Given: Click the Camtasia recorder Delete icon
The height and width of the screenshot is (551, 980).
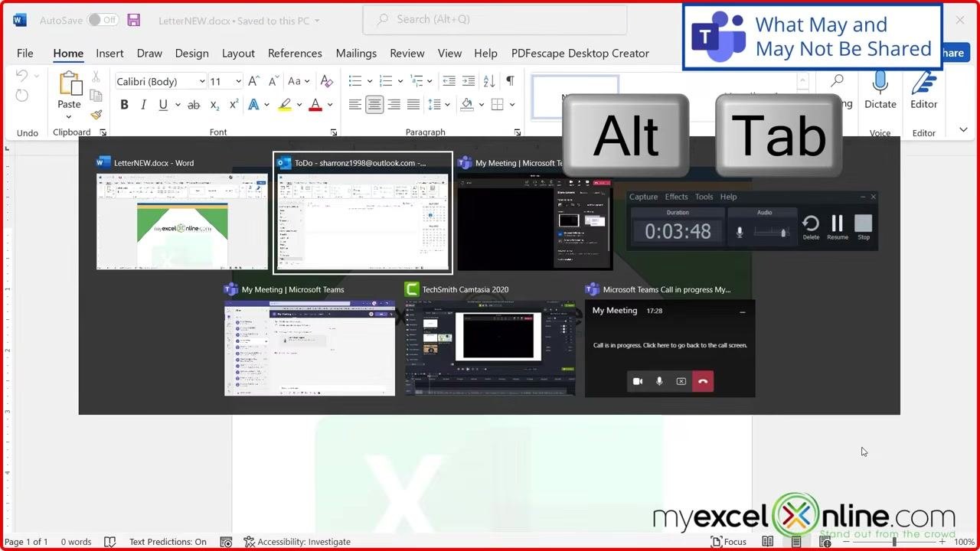Looking at the screenshot, I should point(811,227).
